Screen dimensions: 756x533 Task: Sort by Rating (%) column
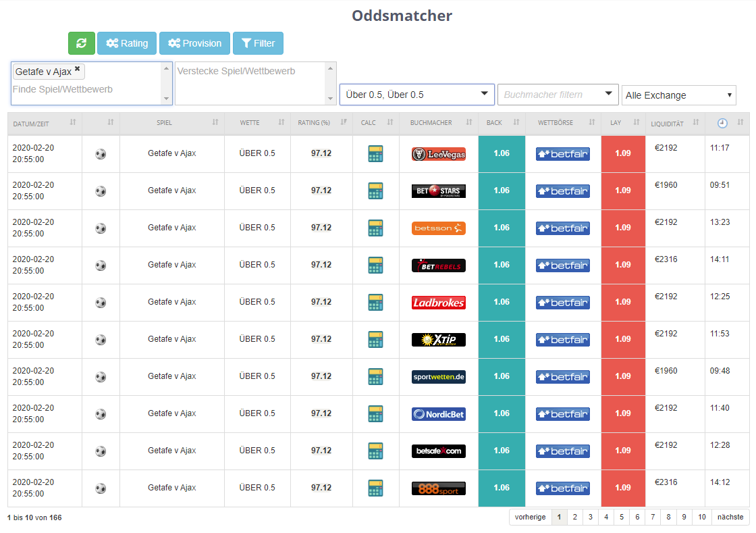pos(321,123)
